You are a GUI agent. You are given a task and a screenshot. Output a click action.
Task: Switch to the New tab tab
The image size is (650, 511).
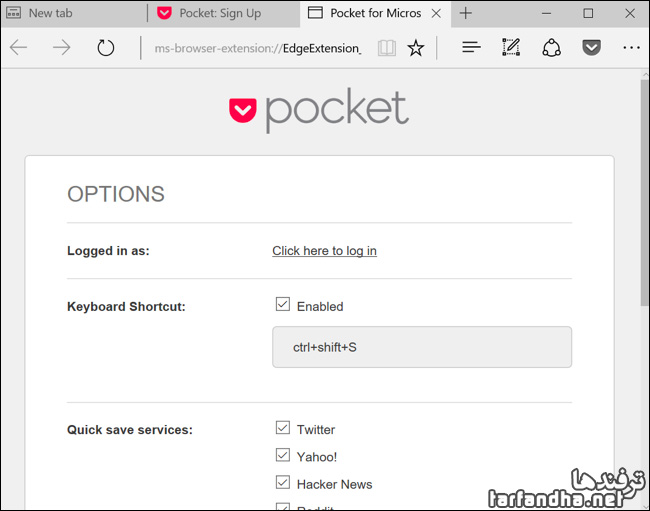[74, 13]
